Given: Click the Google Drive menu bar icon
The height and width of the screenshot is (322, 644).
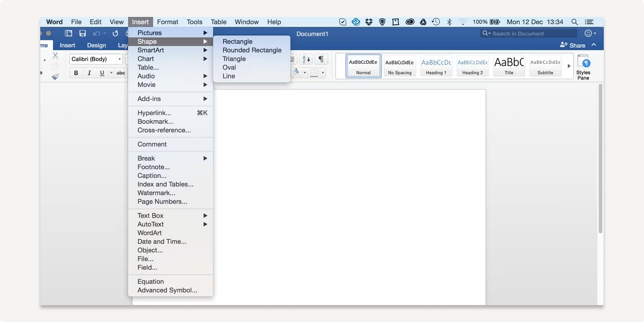Looking at the screenshot, I should [423, 22].
